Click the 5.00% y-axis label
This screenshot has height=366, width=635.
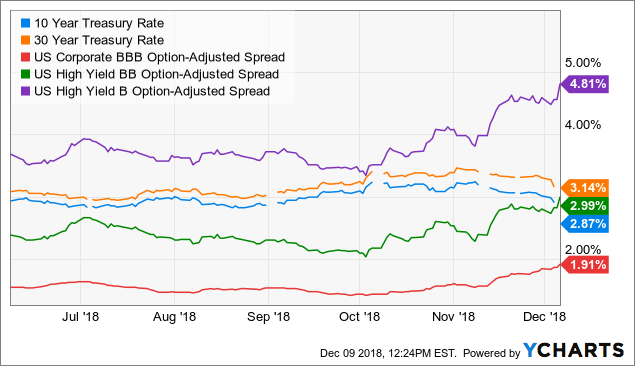(583, 63)
